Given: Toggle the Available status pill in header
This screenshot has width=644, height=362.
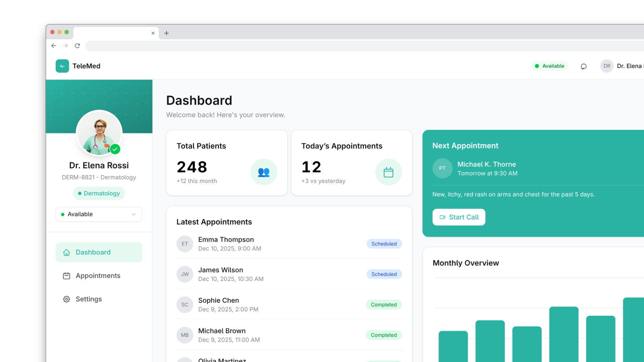Looking at the screenshot, I should 549,66.
